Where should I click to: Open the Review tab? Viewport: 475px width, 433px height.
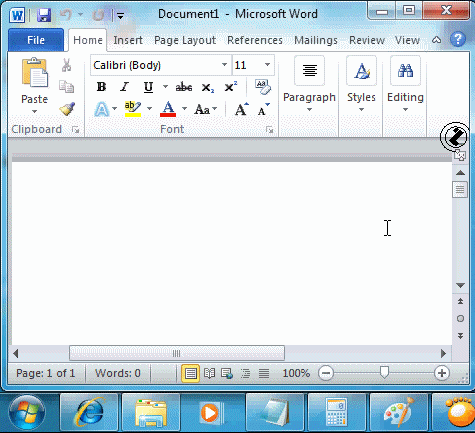point(367,40)
